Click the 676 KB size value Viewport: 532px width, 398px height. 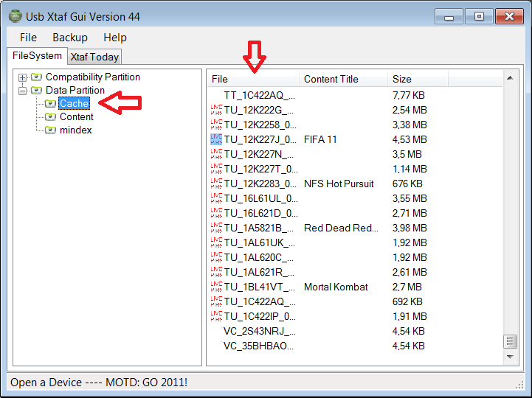pyautogui.click(x=407, y=184)
